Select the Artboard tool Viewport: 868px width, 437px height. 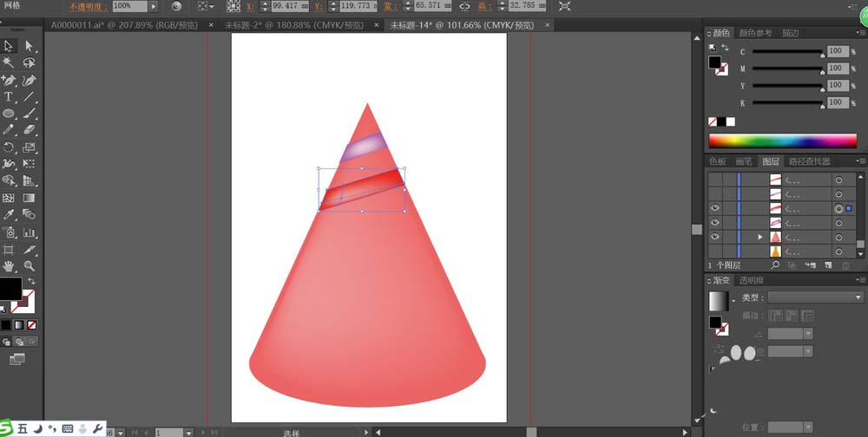[x=9, y=250]
